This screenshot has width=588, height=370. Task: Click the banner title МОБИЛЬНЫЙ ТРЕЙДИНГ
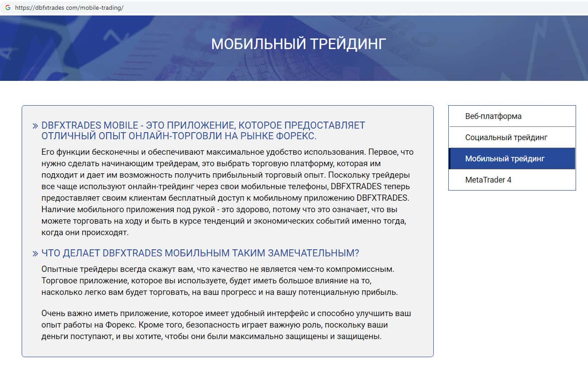[298, 44]
